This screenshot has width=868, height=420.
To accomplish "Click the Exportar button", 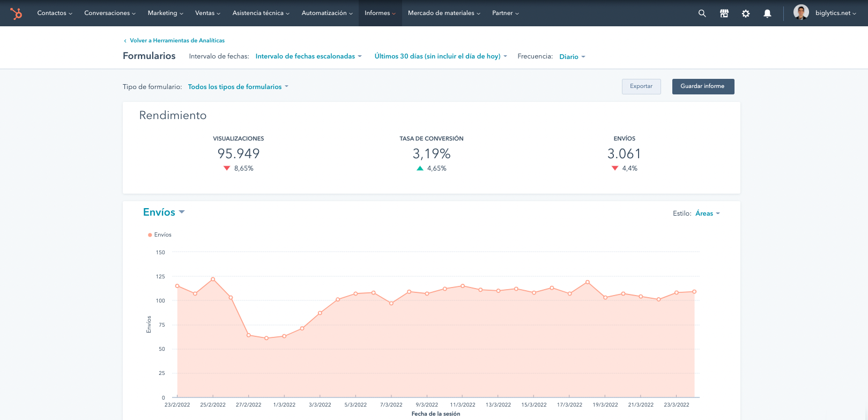I will coord(641,86).
